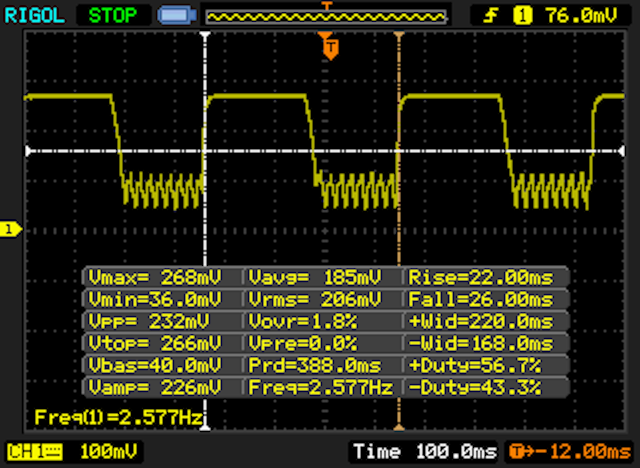Click the +Wid=220.0ms measurement

coord(481,322)
